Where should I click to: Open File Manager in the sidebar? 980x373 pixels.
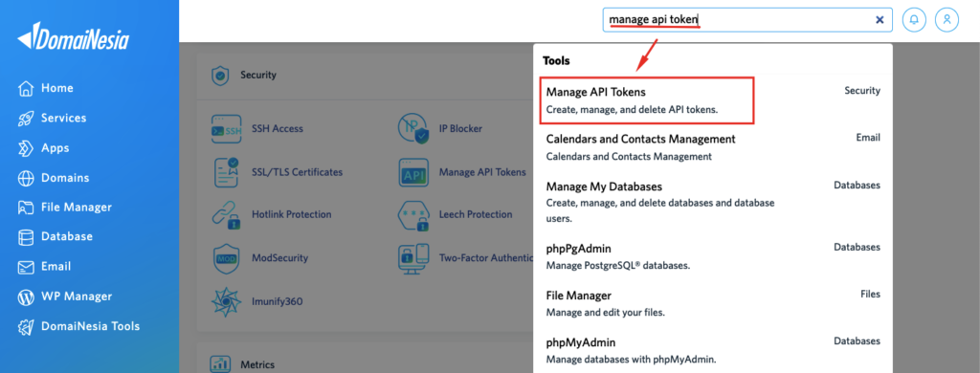[x=77, y=207]
